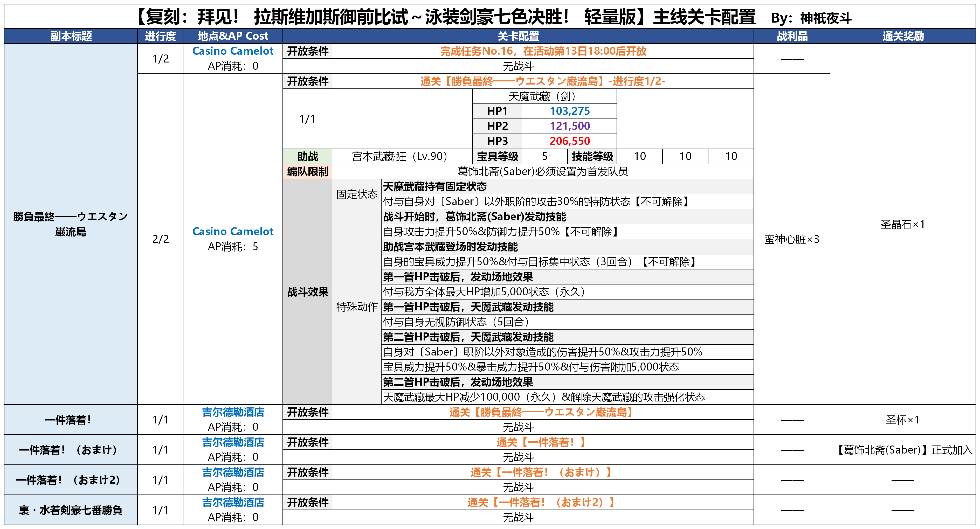Click the 蛮神心脏×3 drop cell
This screenshot has width=980, height=529.
point(792,239)
